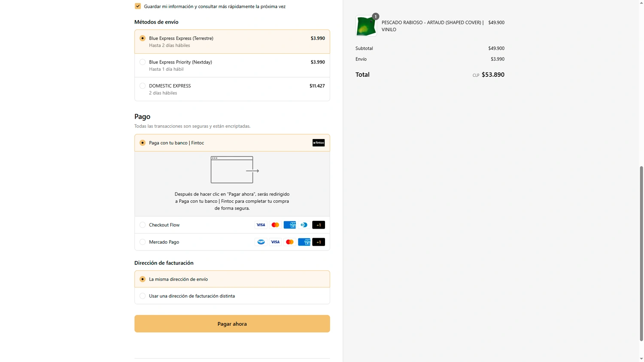The height and width of the screenshot is (362, 644).
Task: Select 'Paga con tu banco | Fintoc' payment
Action: pyautogui.click(x=143, y=143)
